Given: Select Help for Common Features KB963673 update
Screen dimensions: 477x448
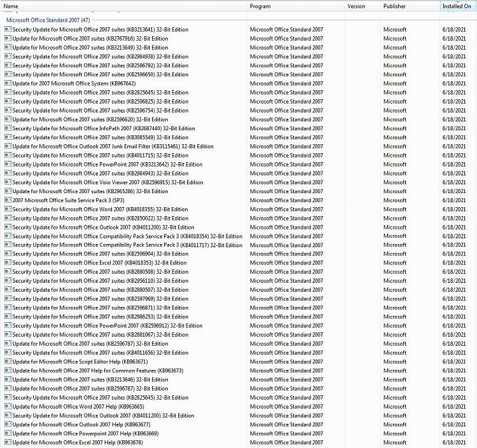Looking at the screenshot, I should [98, 370].
